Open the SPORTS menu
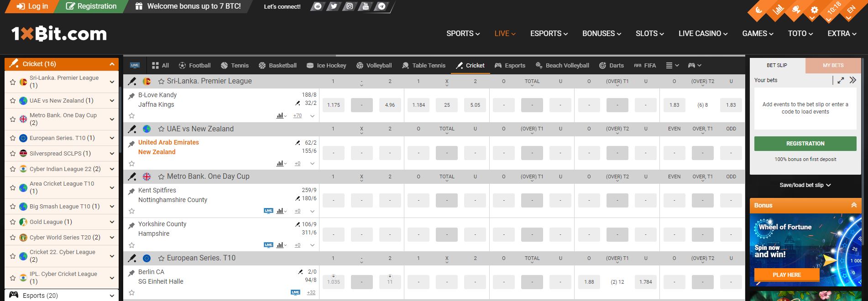Viewport: 868px width, 301px height. pyautogui.click(x=463, y=33)
